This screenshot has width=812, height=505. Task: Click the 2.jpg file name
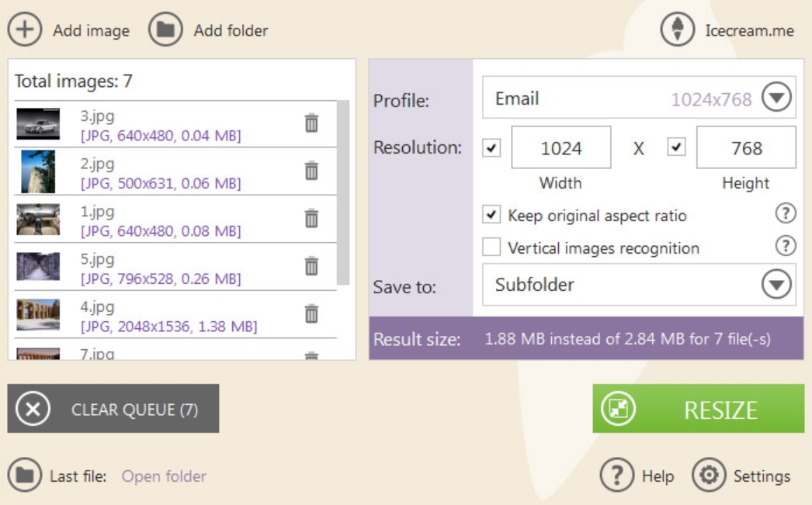tap(97, 164)
